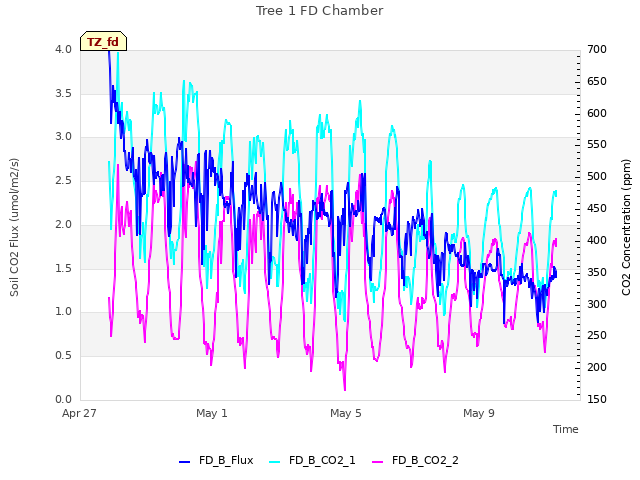Click the 250 right axis tick label

point(597,336)
